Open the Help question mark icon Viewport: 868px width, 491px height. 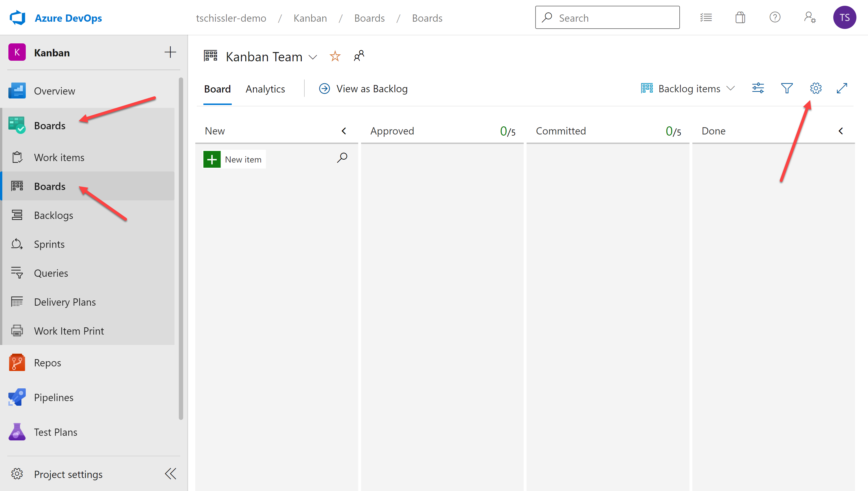[775, 17]
